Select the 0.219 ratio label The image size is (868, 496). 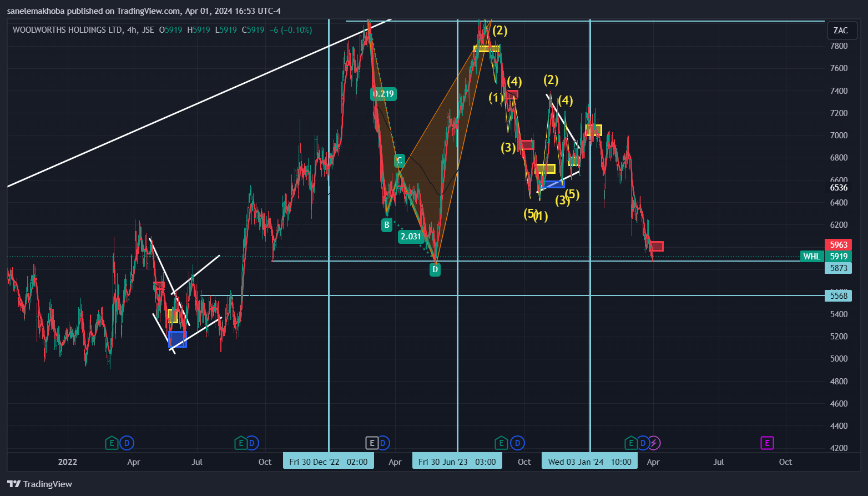(x=383, y=94)
